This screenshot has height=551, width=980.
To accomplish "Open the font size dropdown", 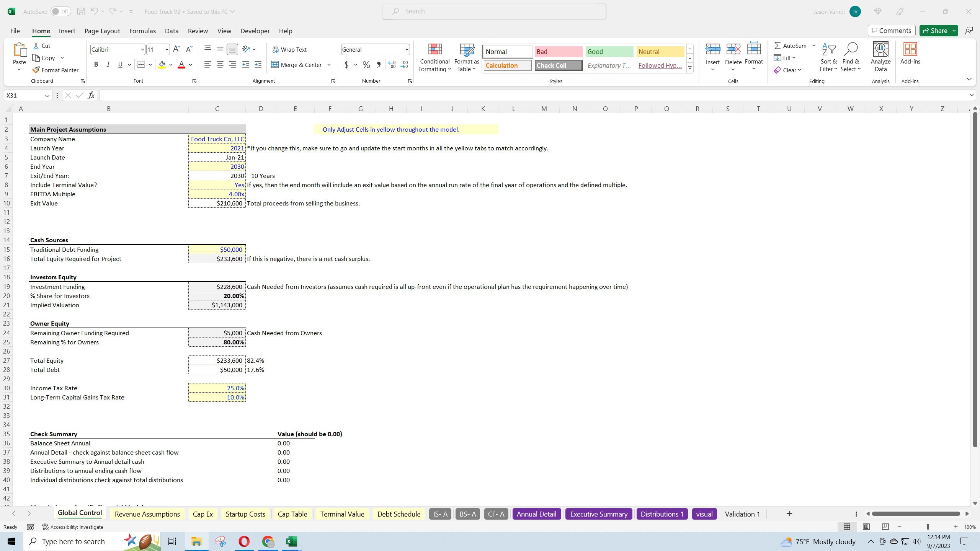I will [167, 49].
